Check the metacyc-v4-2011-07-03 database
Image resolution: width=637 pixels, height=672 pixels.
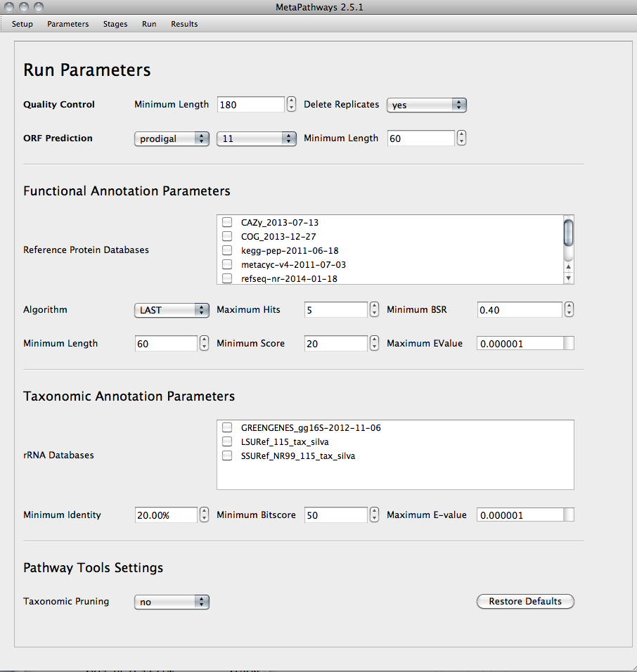coord(227,264)
